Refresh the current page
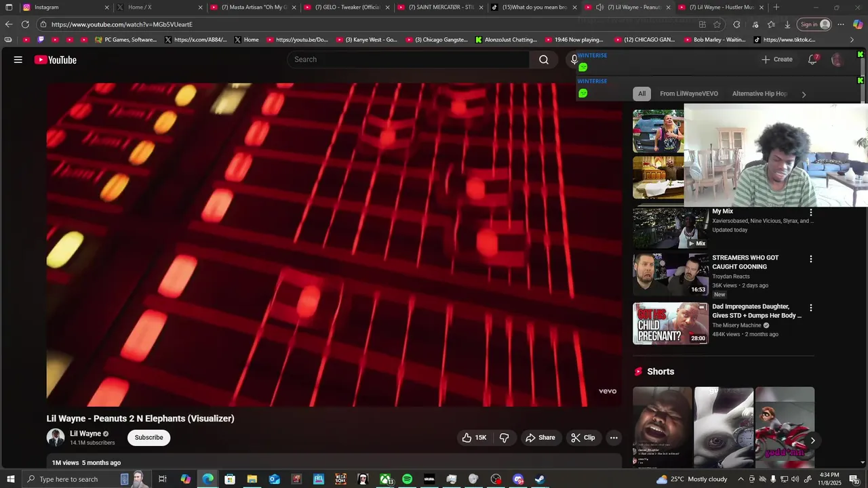The image size is (868, 488). pos(25,24)
